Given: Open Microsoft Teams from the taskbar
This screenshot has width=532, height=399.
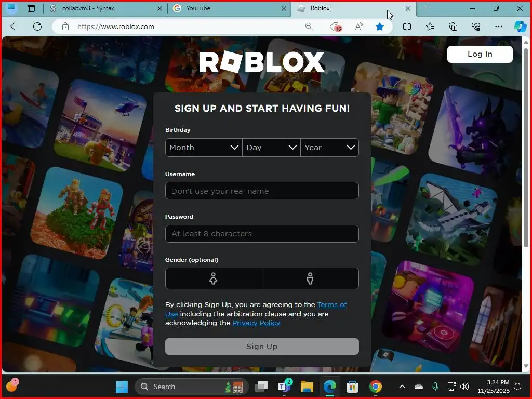Looking at the screenshot, I should (x=284, y=386).
